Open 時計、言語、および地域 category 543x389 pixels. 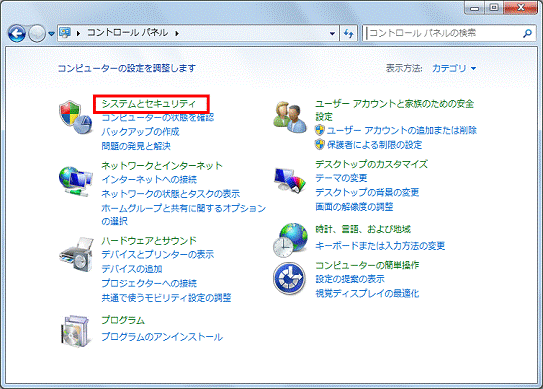coord(363,229)
